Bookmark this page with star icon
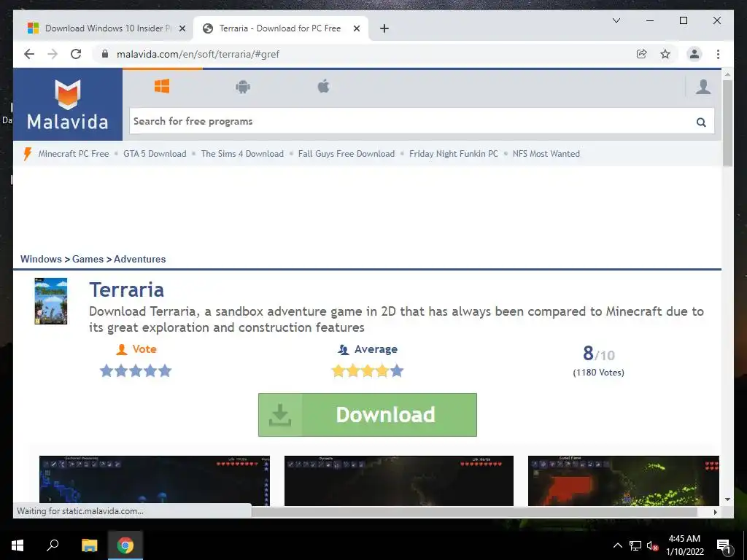The width and height of the screenshot is (747, 560). 665,54
